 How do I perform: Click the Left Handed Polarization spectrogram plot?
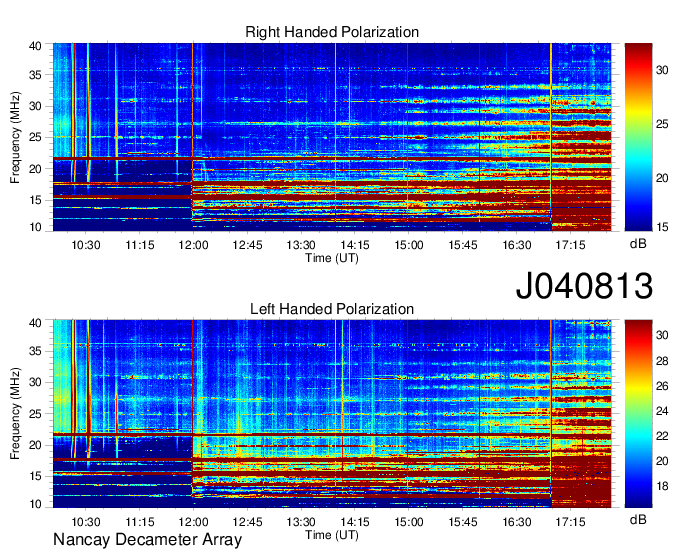coord(332,414)
